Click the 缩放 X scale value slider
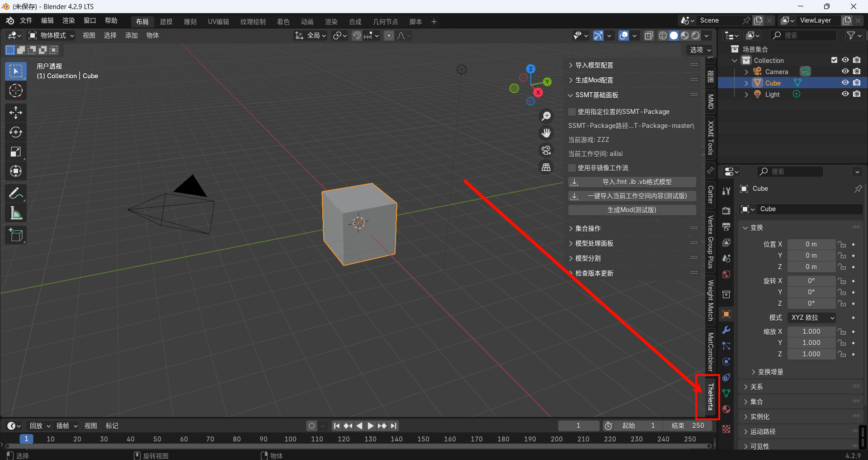This screenshot has height=460, width=868. [x=811, y=332]
